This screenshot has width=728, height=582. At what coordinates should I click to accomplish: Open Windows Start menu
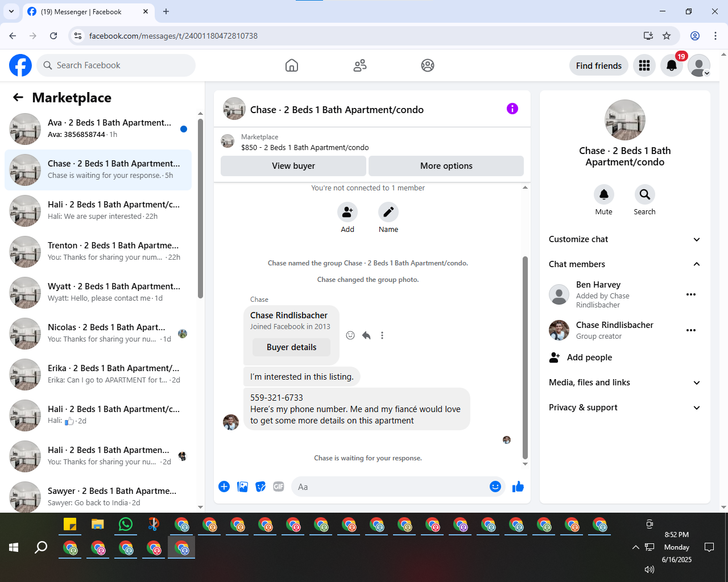14,547
